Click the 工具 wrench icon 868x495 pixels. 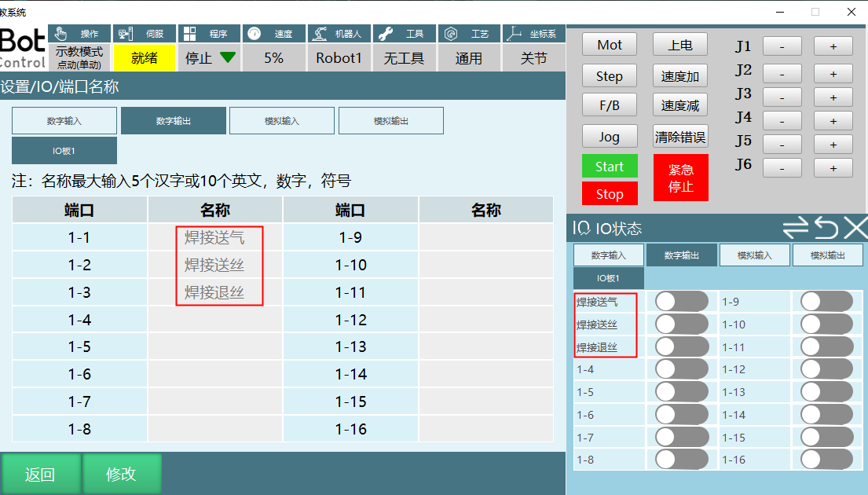tap(385, 34)
